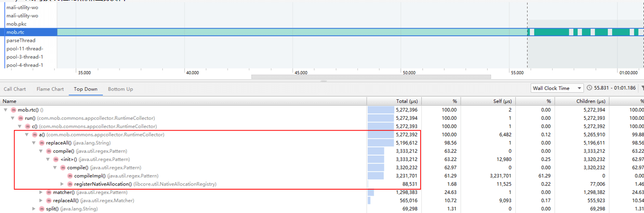Image resolution: width=644 pixels, height=213 pixels.
Task: Click the method icon beside matcher()
Action: (x=49, y=192)
